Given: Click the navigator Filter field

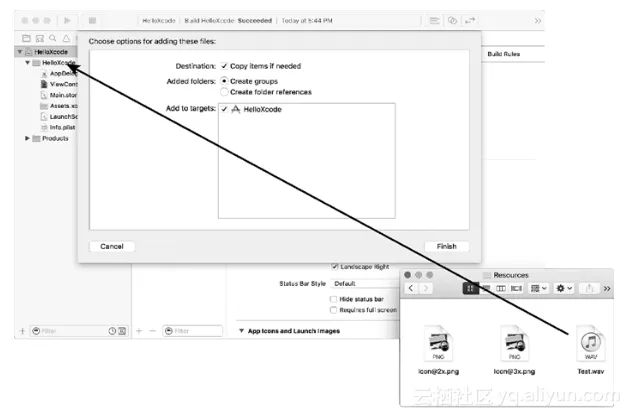Looking at the screenshot, I should click(68, 331).
